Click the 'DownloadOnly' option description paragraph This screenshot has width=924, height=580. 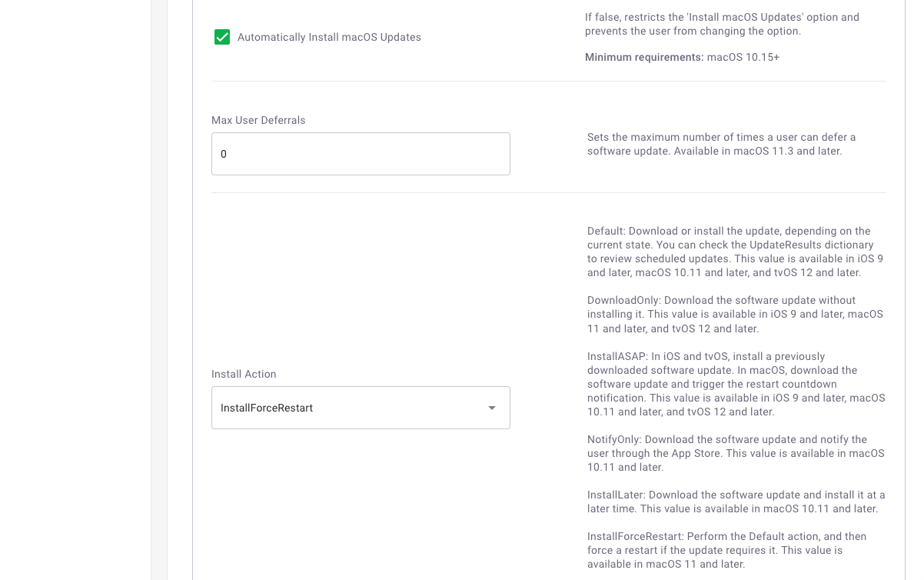(x=735, y=314)
